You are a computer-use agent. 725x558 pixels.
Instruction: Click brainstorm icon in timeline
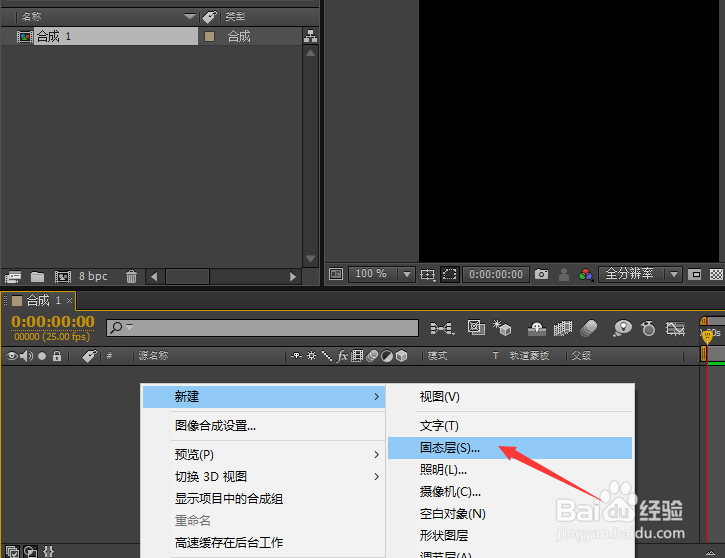coord(622,328)
